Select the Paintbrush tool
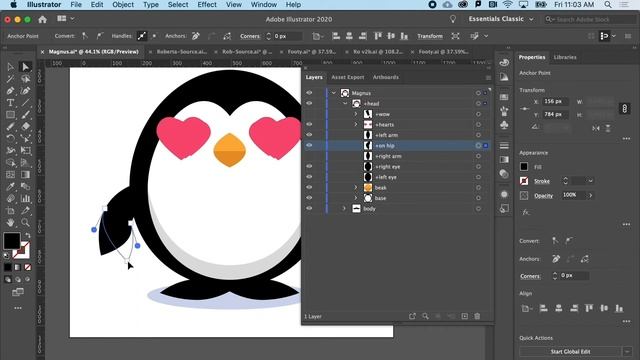 [x=26, y=115]
